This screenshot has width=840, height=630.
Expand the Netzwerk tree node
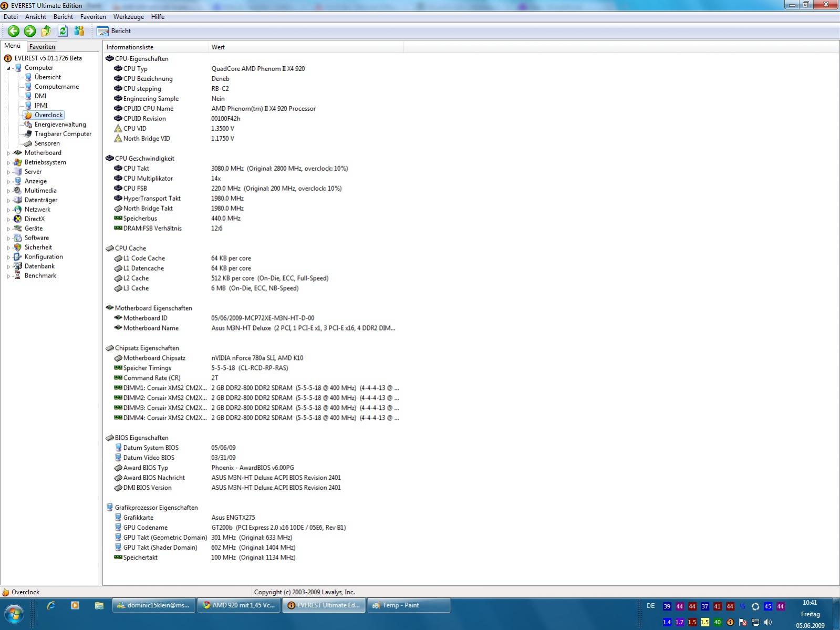(x=8, y=210)
